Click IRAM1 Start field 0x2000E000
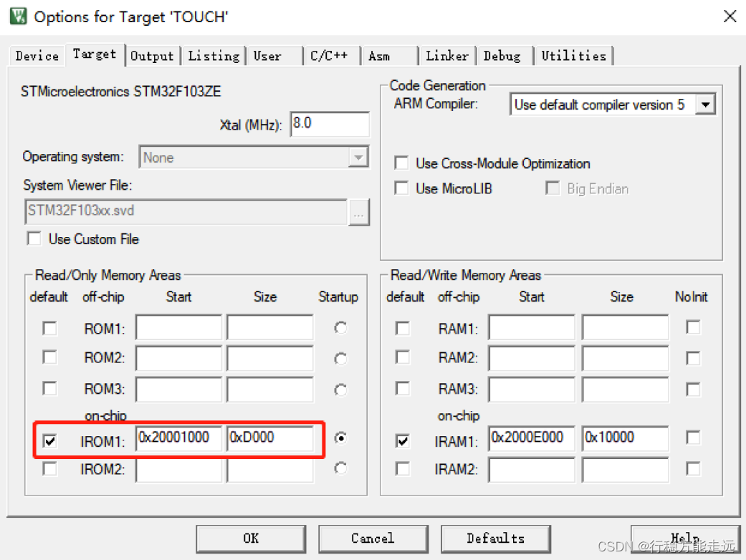The image size is (746, 560). point(532,438)
